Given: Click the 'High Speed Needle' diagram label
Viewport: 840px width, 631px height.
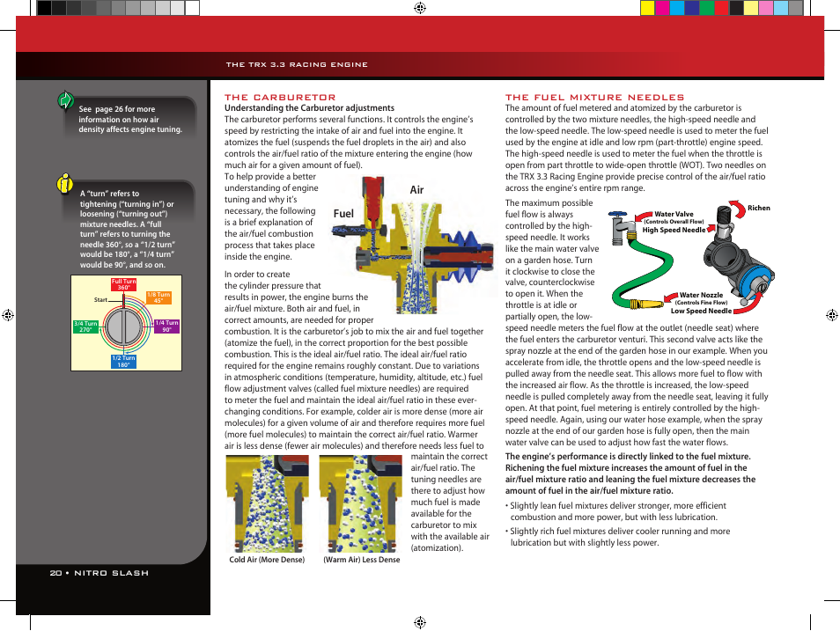Looking at the screenshot, I should [674, 230].
